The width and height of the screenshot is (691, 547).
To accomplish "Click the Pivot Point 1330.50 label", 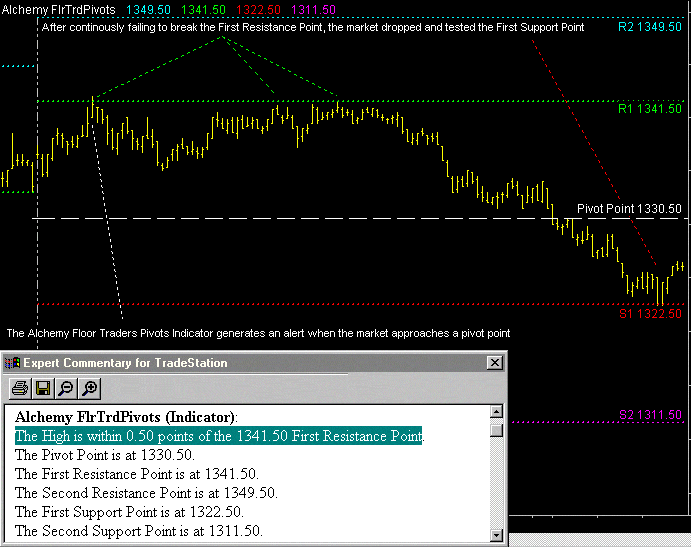I will [x=629, y=208].
